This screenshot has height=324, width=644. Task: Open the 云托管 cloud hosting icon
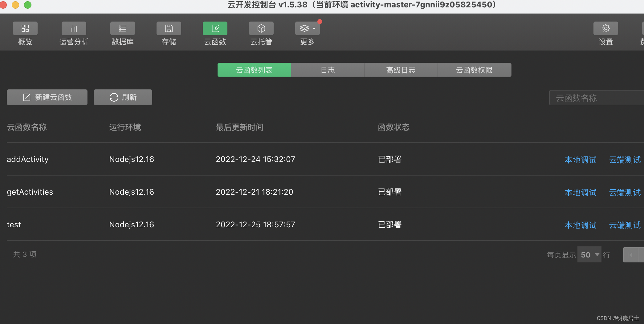[261, 28]
